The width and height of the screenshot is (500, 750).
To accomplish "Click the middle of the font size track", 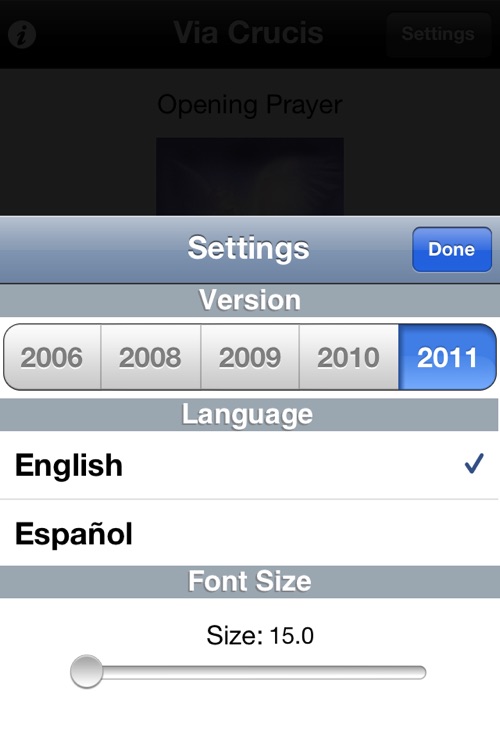I will [248, 672].
